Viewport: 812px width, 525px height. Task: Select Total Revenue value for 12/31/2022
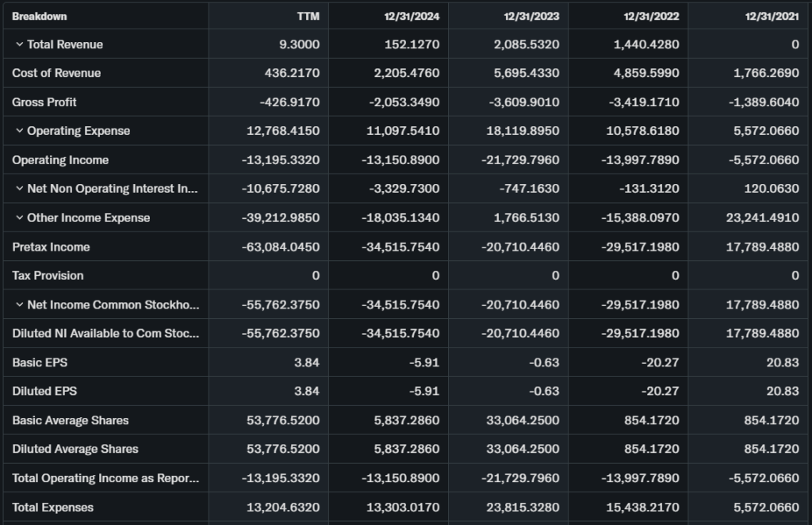(646, 44)
